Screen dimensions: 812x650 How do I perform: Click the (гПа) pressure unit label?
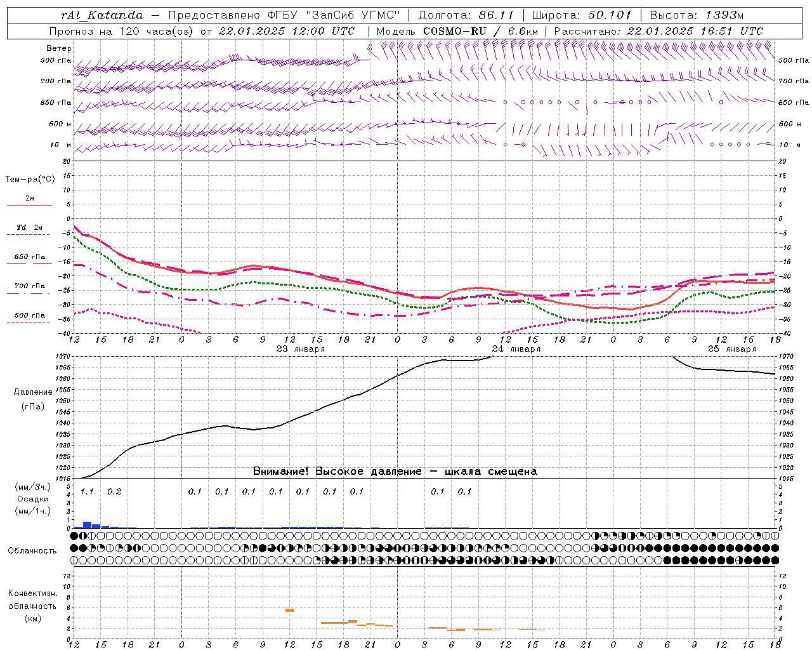pyautogui.click(x=33, y=406)
